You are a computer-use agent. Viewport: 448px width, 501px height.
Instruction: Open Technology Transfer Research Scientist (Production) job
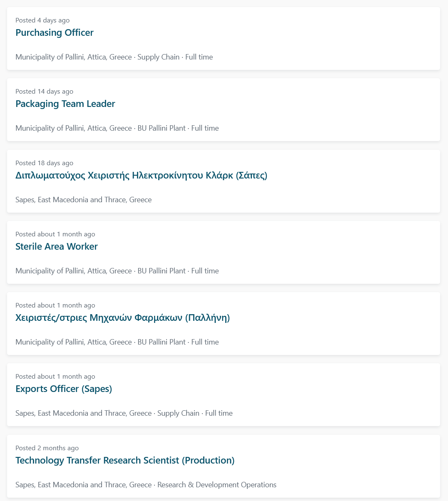(125, 460)
